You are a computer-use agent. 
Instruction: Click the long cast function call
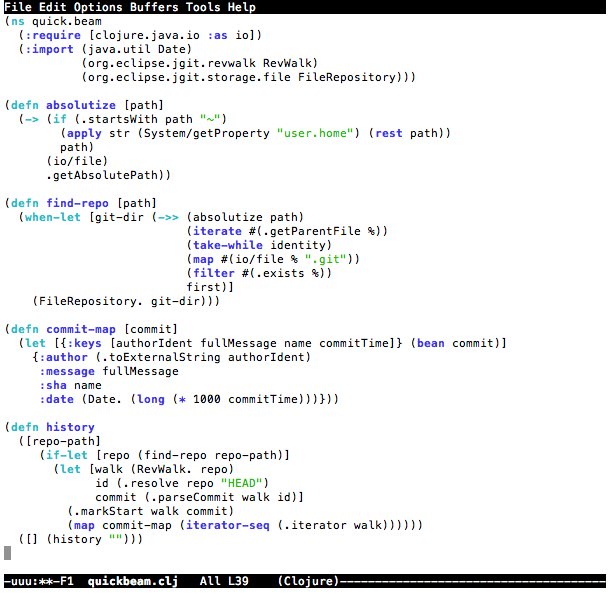[x=150, y=399]
